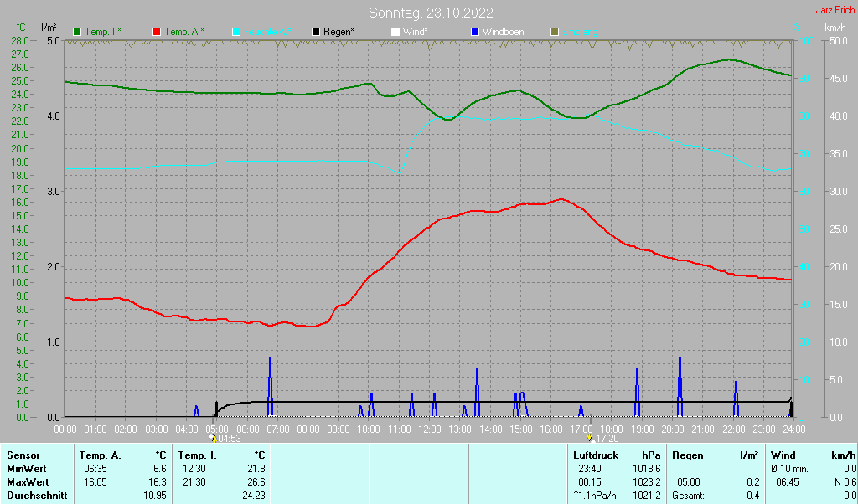Image resolution: width=858 pixels, height=504 pixels.
Task: Click the maximum pressure value '1023.2'
Action: point(648,483)
